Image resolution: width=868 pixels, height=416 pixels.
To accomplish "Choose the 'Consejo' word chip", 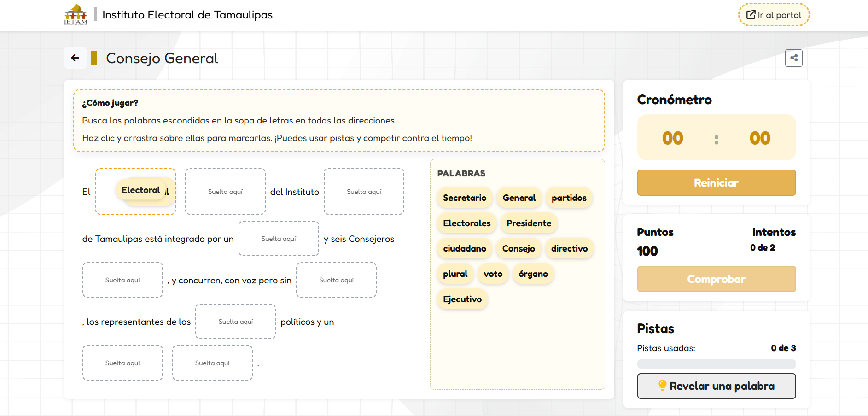I will click(x=518, y=249).
